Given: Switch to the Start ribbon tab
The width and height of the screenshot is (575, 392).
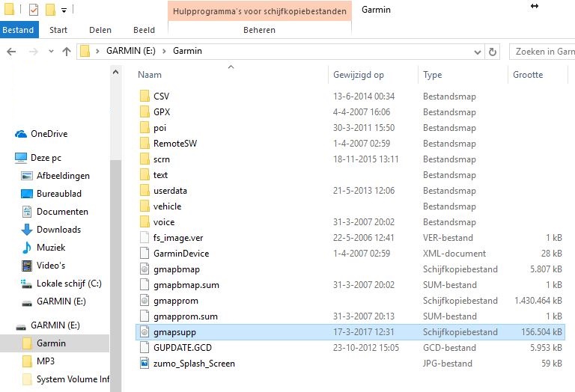Looking at the screenshot, I should [x=58, y=30].
